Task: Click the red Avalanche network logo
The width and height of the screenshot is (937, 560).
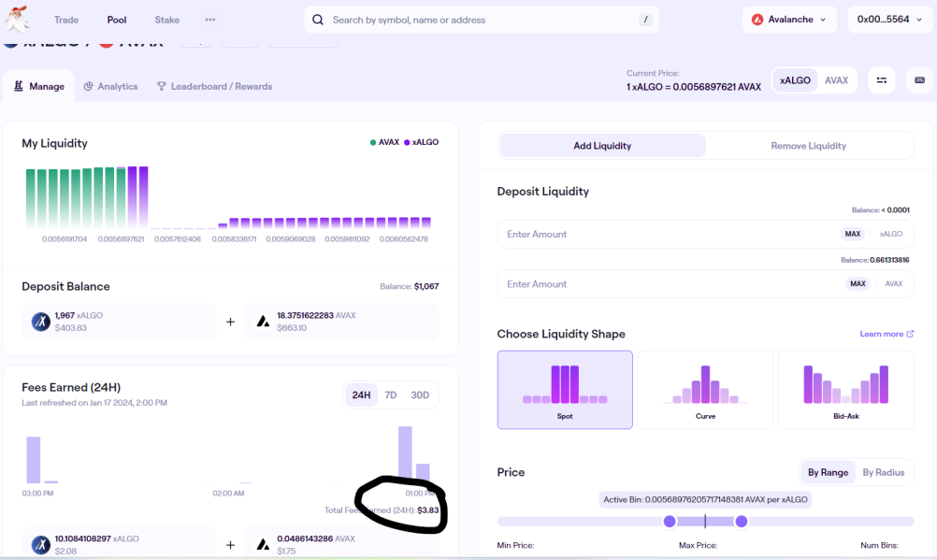Action: pos(757,20)
